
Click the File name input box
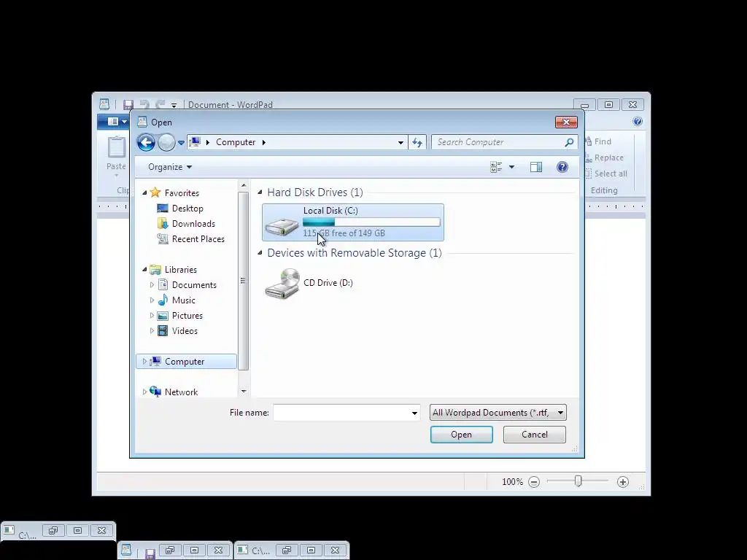[341, 413]
